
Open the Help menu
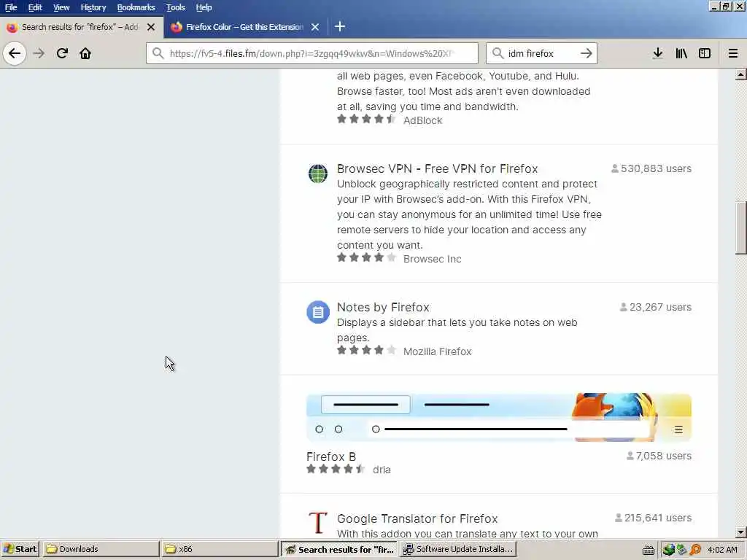tap(204, 7)
